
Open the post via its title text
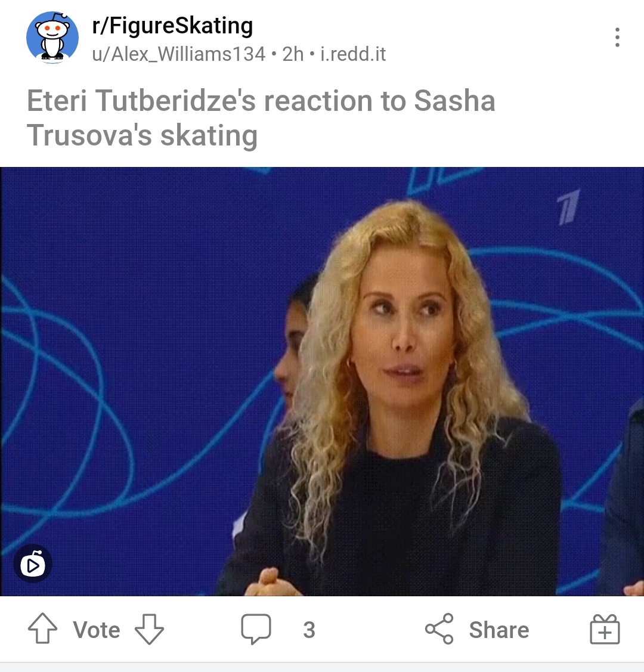point(261,118)
